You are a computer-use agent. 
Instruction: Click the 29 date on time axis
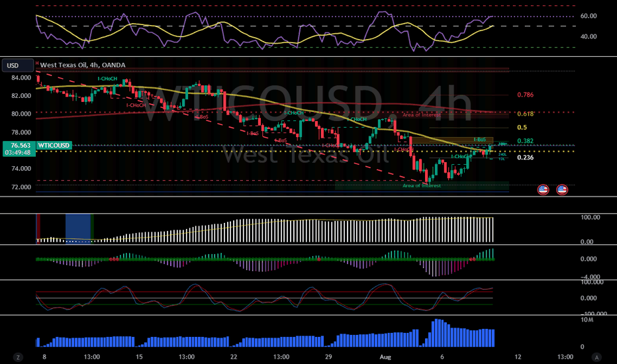[x=328, y=357]
